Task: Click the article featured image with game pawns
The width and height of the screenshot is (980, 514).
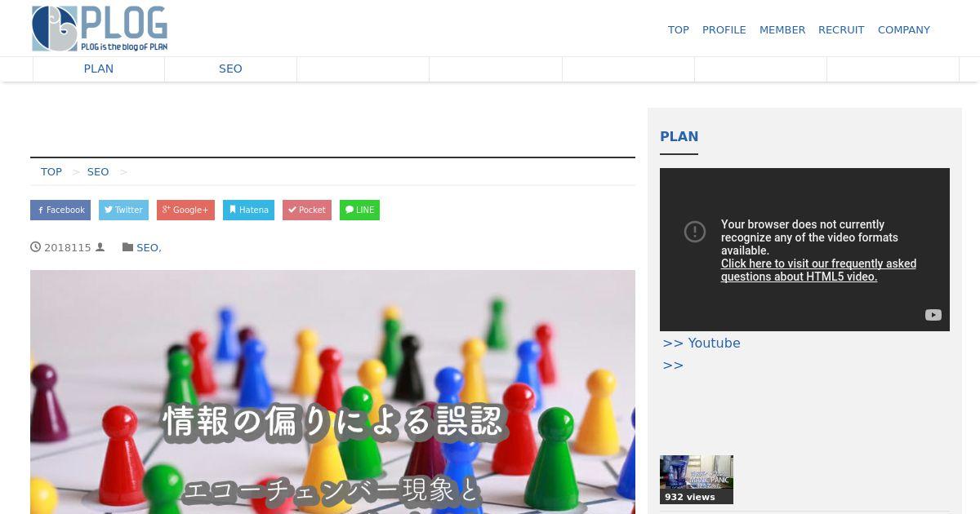Action: point(332,392)
